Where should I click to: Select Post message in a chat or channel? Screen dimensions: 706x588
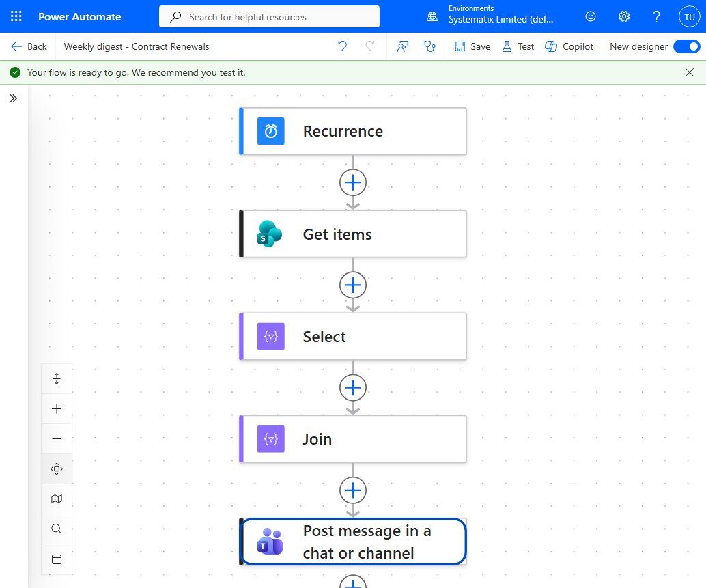pyautogui.click(x=352, y=542)
